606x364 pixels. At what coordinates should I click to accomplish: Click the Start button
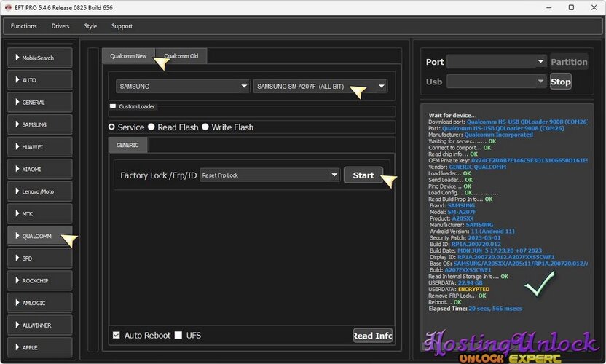coord(363,175)
